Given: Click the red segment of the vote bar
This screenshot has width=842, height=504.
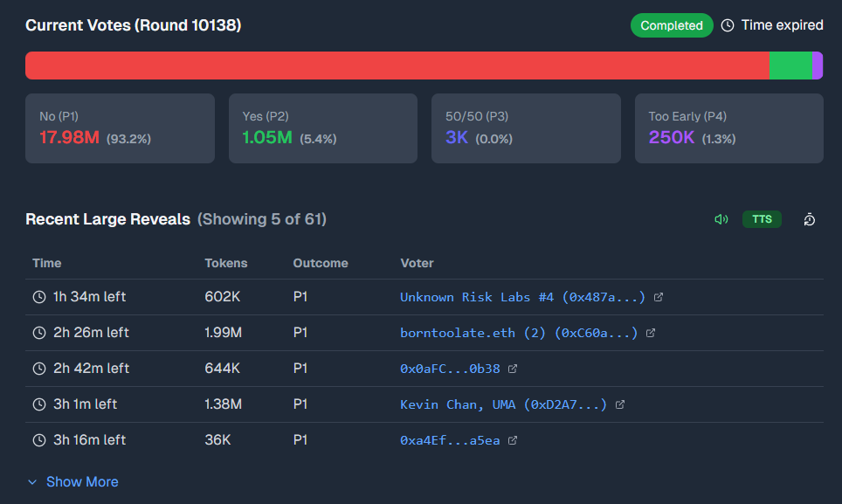Looking at the screenshot, I should click(x=397, y=66).
